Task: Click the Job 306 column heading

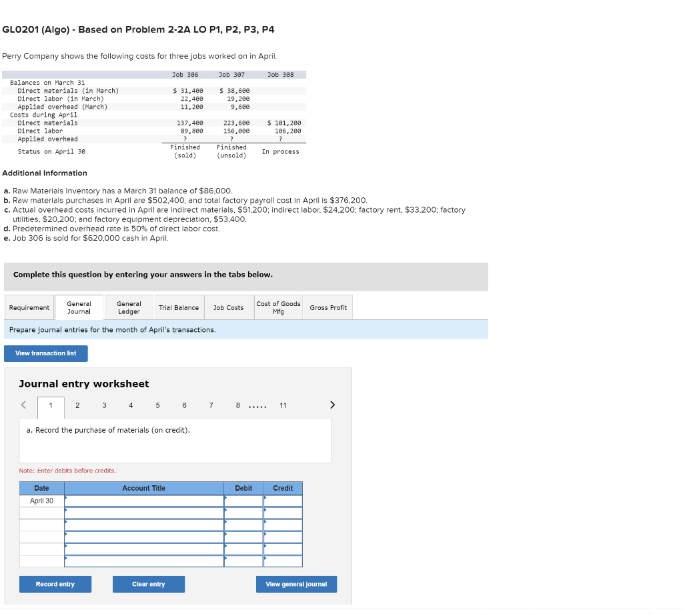Action: [185, 75]
